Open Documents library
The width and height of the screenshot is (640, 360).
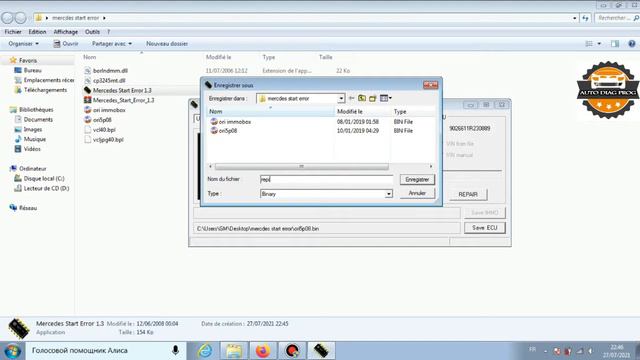tap(38, 119)
